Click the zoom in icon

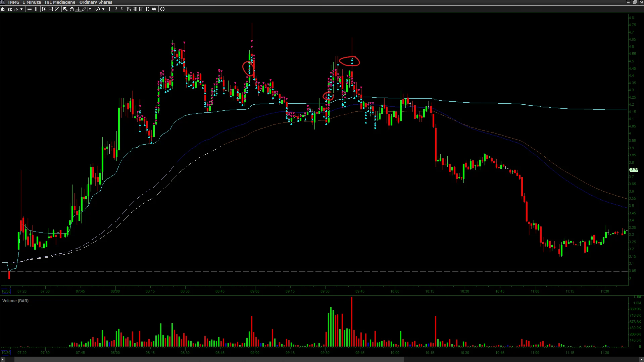pos(44,9)
